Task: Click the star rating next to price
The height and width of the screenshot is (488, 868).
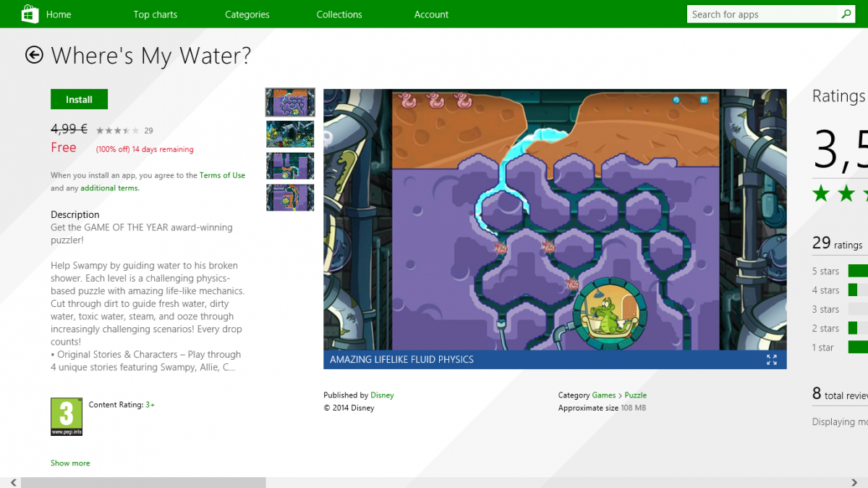Action: [117, 131]
